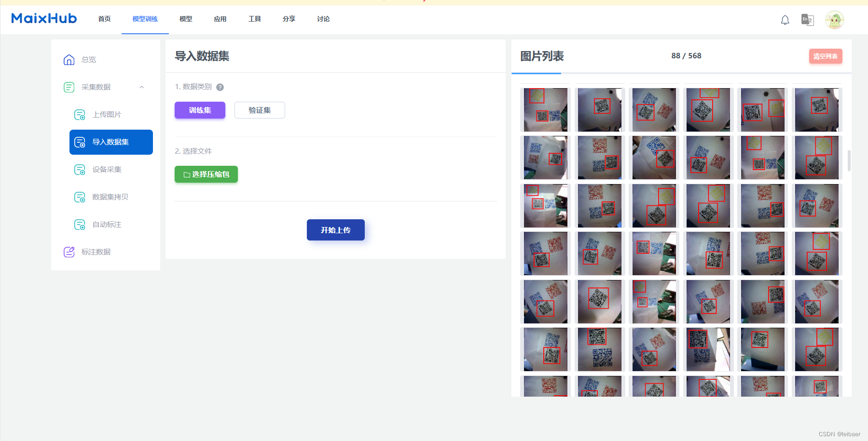Click the 数据集拷贝 sidebar icon

click(x=80, y=197)
